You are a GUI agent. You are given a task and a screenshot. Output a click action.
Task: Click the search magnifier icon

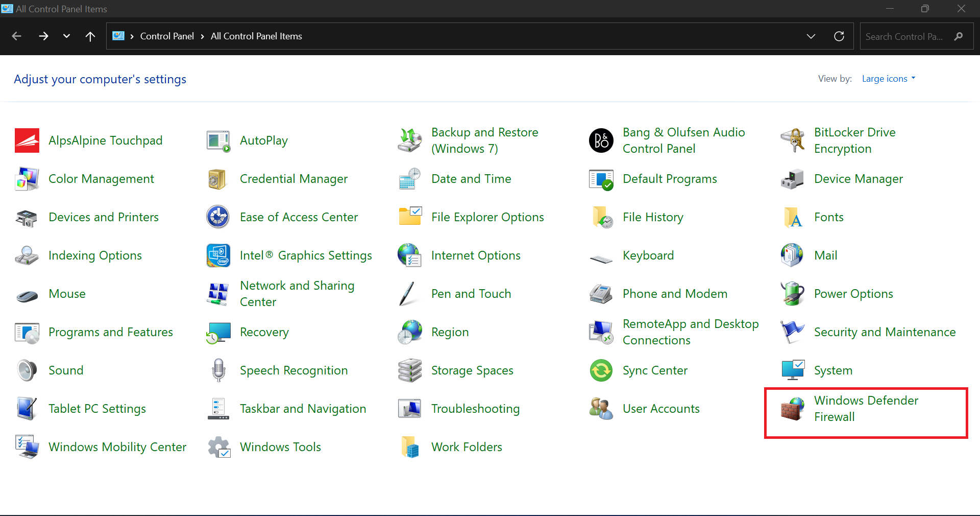pos(959,36)
